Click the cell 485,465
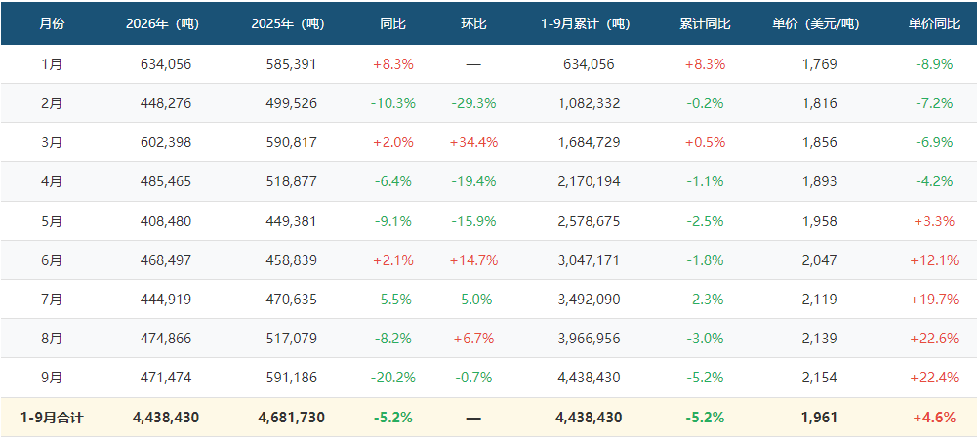This screenshot has width=980, height=440. click(166, 181)
